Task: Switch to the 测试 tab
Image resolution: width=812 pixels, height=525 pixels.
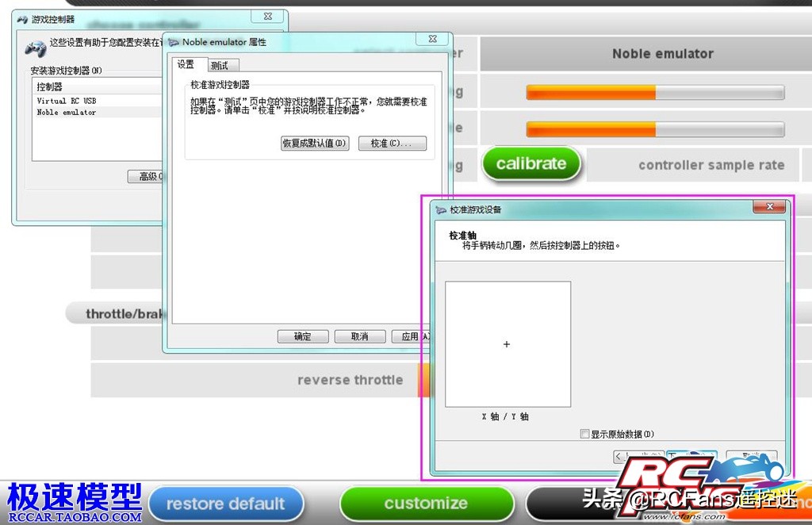Action: [220, 64]
